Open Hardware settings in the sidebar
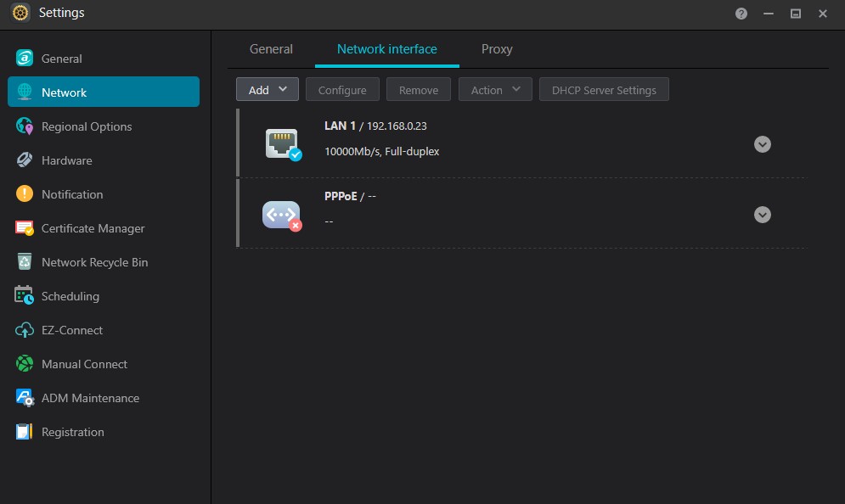This screenshot has height=504, width=845. point(104,160)
